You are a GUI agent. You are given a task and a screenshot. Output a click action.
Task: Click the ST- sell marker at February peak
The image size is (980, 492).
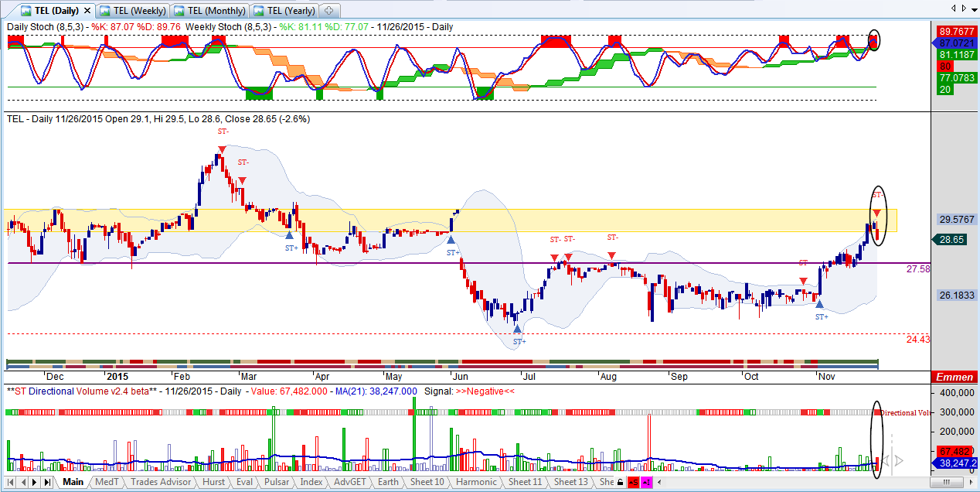point(223,139)
